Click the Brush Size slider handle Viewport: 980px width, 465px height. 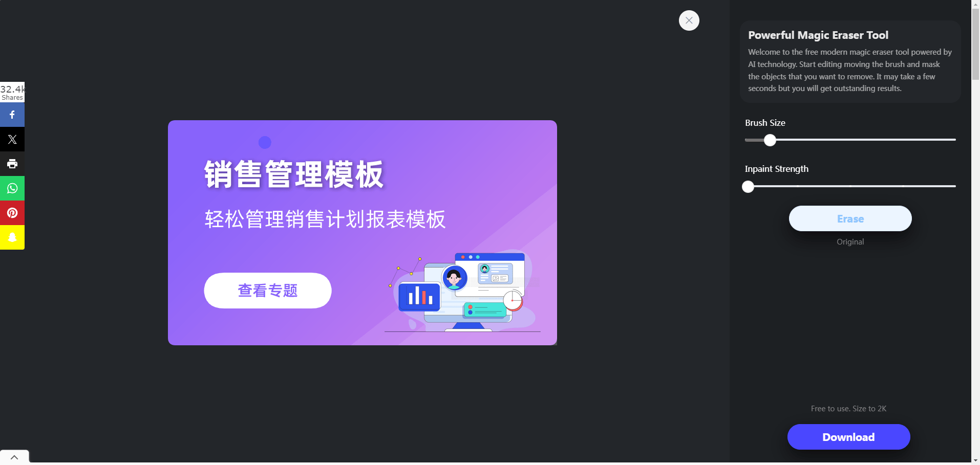pos(770,140)
